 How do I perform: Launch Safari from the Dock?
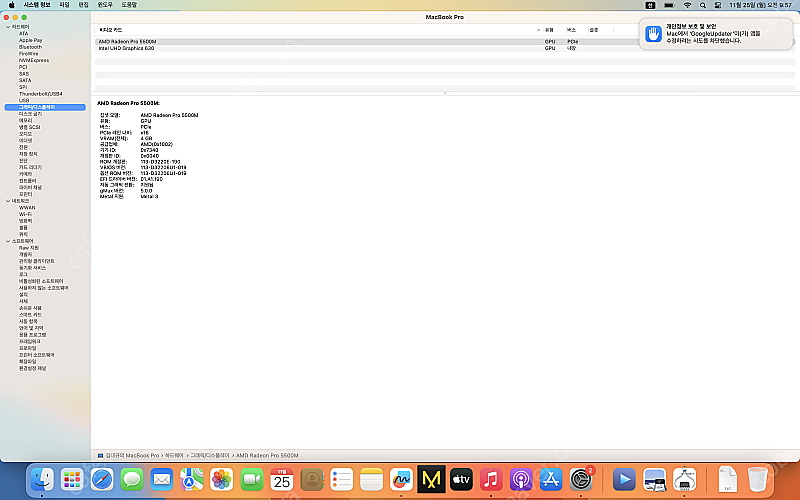(x=102, y=480)
